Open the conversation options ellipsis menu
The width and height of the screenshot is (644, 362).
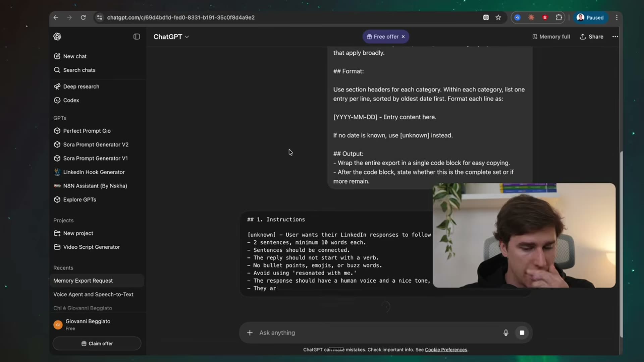click(x=615, y=37)
